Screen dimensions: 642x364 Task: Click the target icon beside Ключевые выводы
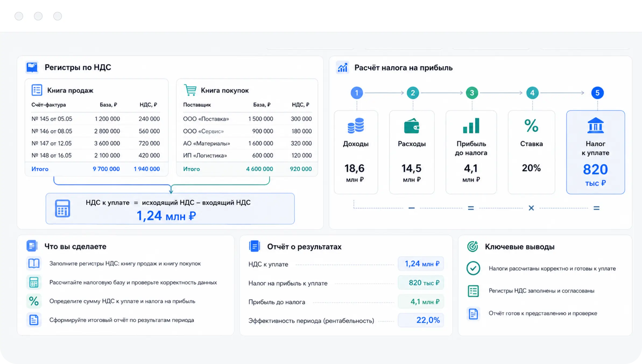[x=472, y=247]
